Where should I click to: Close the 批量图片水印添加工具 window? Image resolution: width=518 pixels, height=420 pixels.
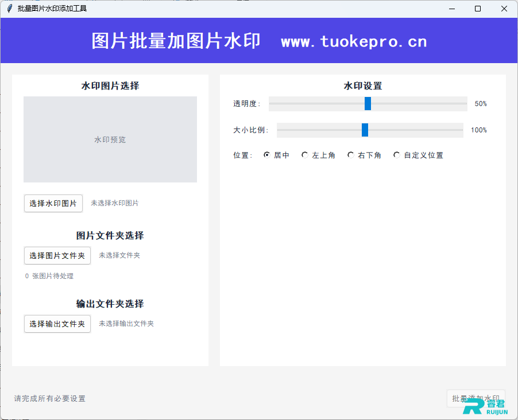pyautogui.click(x=504, y=9)
